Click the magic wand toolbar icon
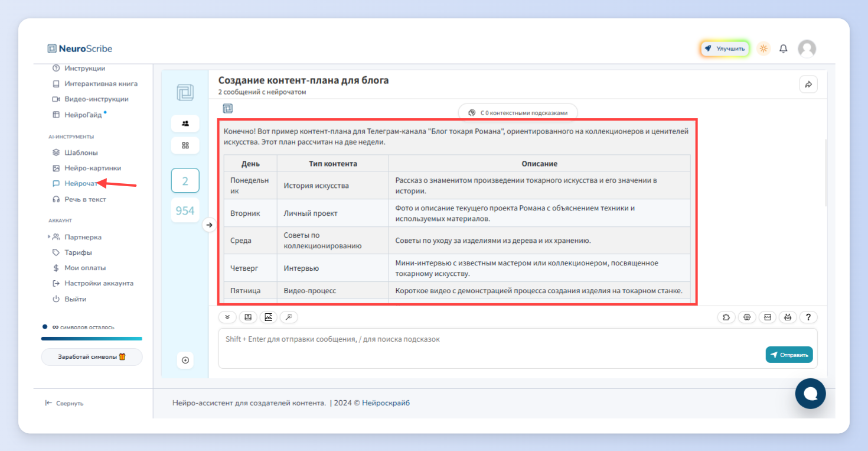 289,317
